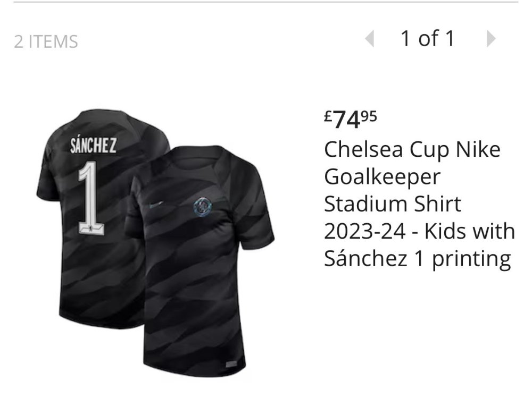Click the "Stadium Shirt" line of the title
The image size is (532, 406).
[393, 204]
